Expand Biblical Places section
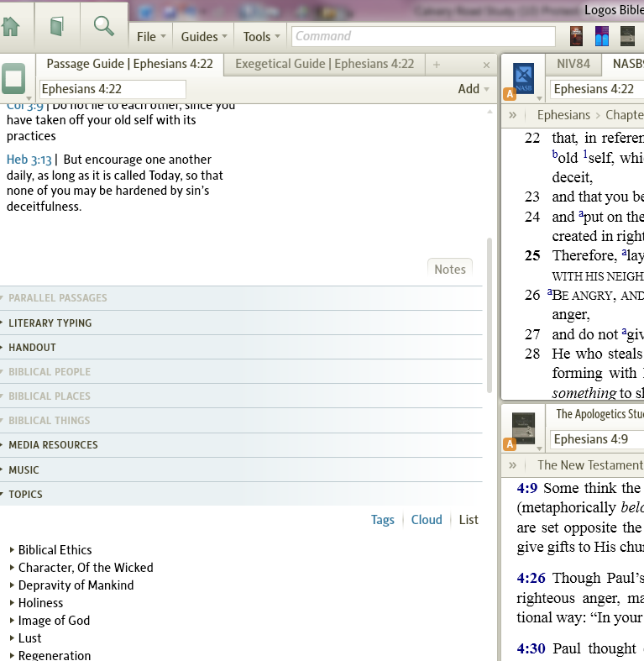 coord(241,396)
